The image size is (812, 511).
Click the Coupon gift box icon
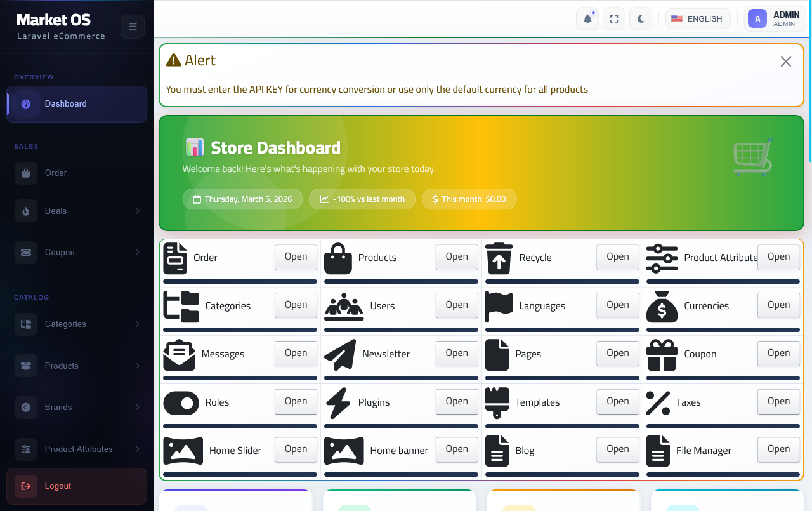662,354
